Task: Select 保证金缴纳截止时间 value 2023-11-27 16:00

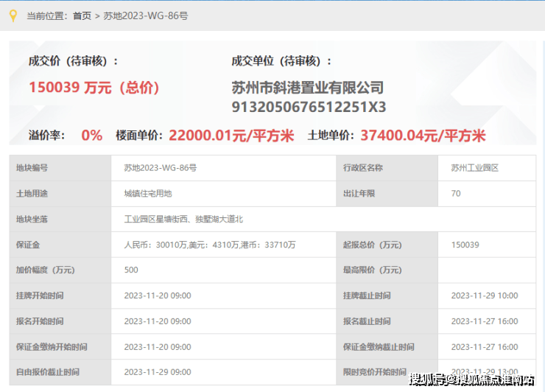Action: [x=485, y=347]
